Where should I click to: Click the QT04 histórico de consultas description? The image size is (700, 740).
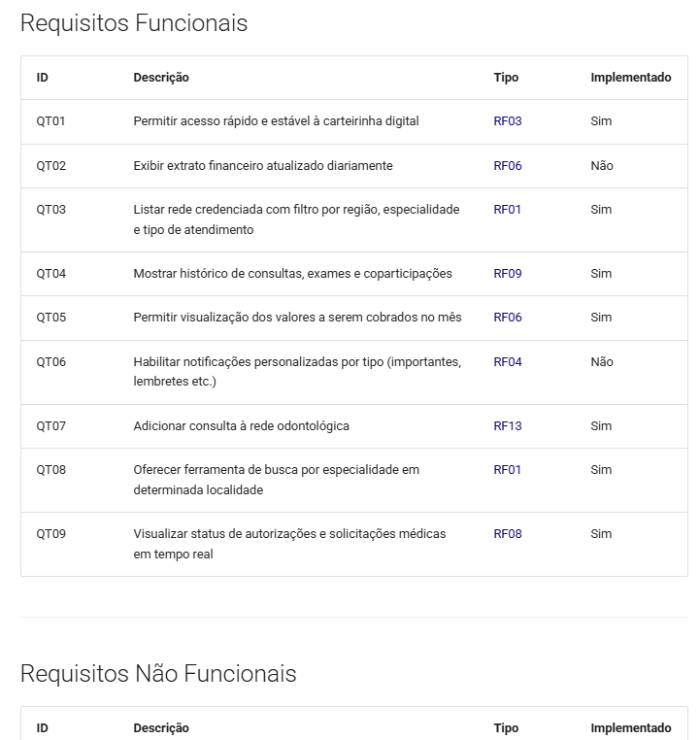(x=292, y=274)
